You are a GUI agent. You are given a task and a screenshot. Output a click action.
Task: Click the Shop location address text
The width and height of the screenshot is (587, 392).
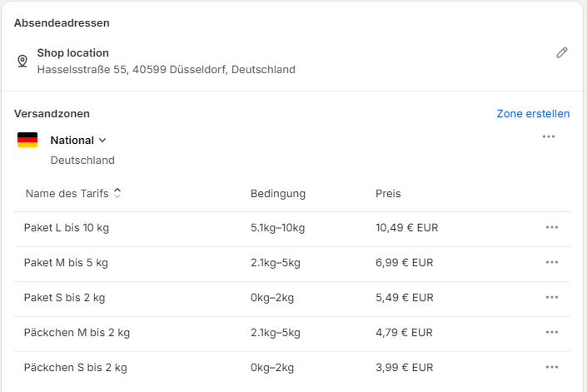click(x=166, y=69)
